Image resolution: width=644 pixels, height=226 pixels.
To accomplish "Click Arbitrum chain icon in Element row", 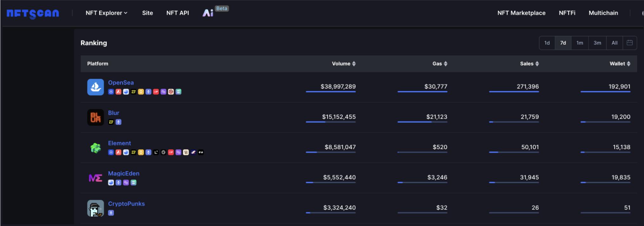I will 111,152.
